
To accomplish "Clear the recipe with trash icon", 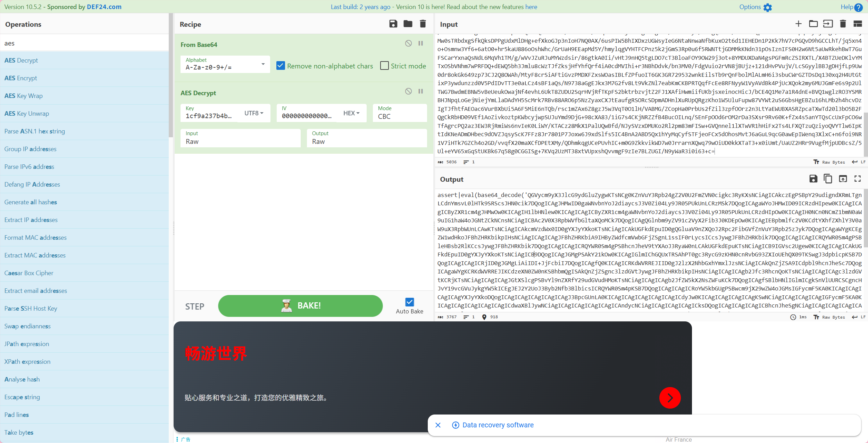I will [x=423, y=24].
